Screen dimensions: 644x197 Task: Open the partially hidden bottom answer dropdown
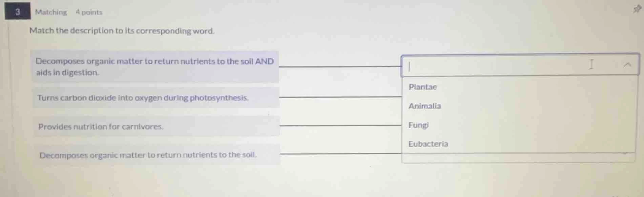[518, 158]
